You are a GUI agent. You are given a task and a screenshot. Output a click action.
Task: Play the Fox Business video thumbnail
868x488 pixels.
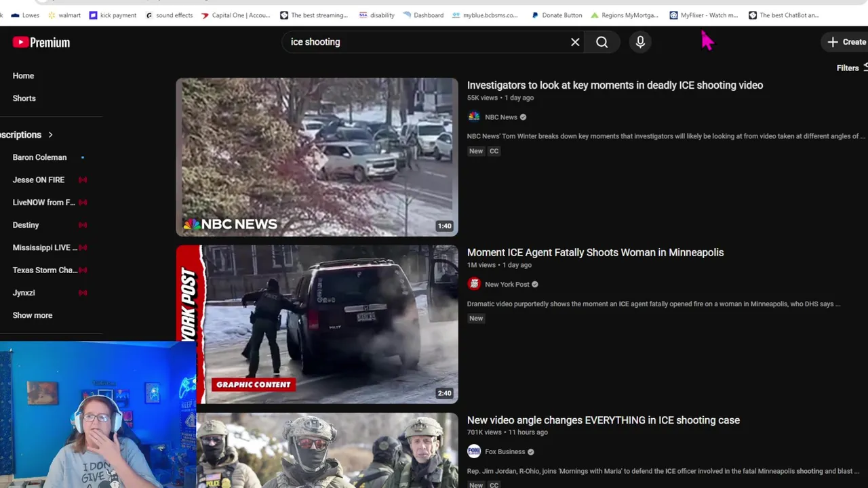point(327,450)
